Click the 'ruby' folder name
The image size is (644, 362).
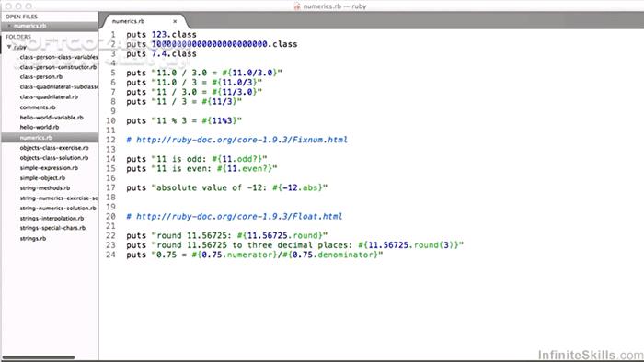[19, 47]
